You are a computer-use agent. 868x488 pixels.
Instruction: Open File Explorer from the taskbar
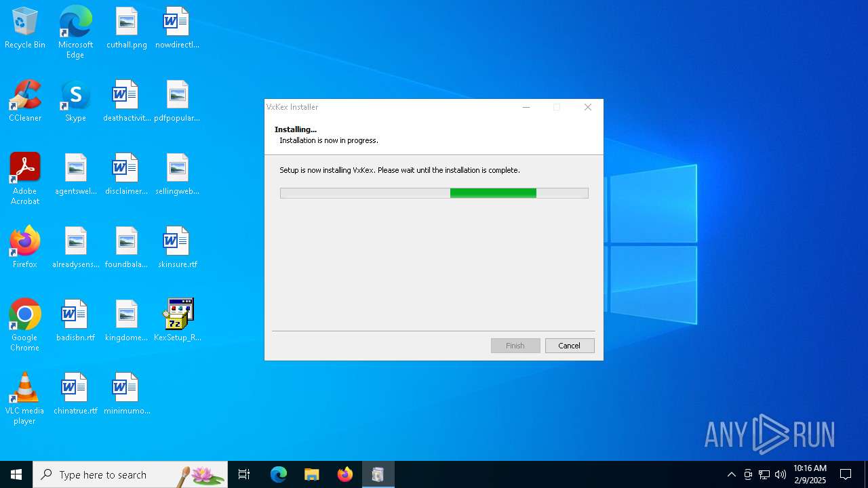coord(311,474)
